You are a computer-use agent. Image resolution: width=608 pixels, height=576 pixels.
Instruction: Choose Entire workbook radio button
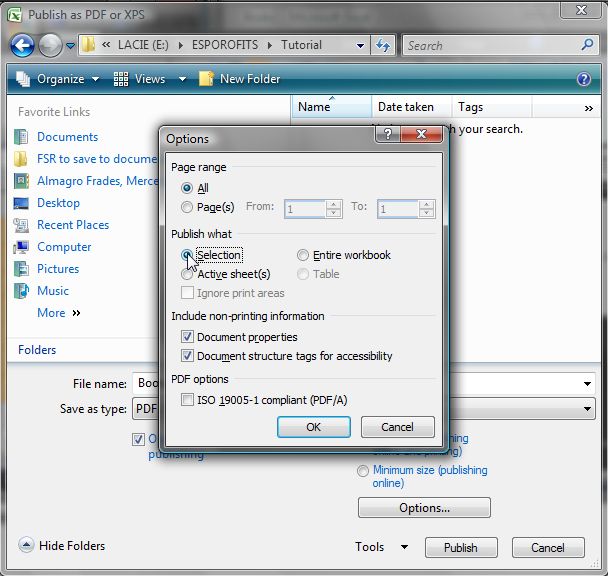pyautogui.click(x=303, y=255)
